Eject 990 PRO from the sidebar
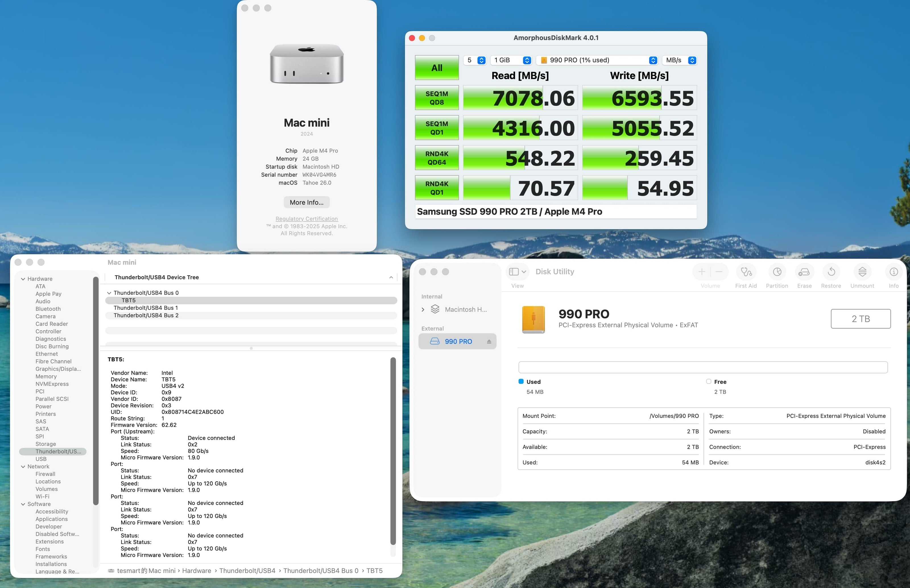This screenshot has height=588, width=910. (489, 342)
